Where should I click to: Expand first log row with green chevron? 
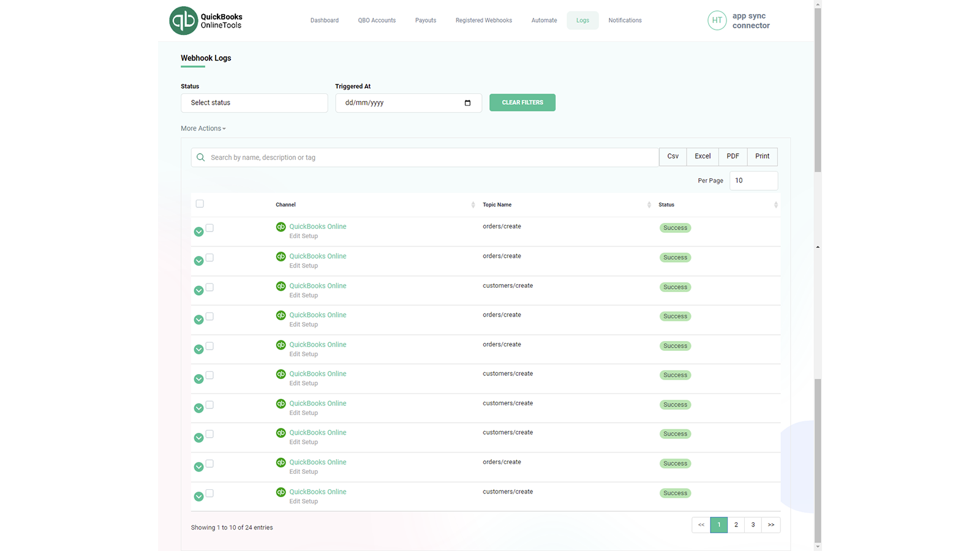[x=198, y=231]
